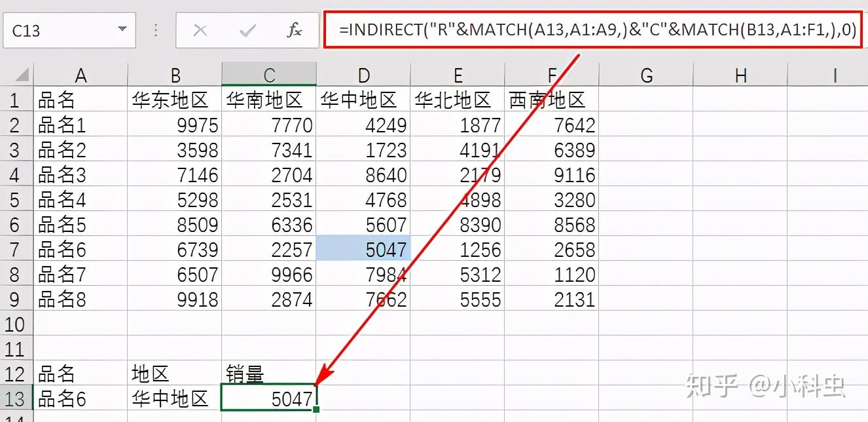The image size is (868, 422).
Task: Select column C header
Action: [x=269, y=75]
